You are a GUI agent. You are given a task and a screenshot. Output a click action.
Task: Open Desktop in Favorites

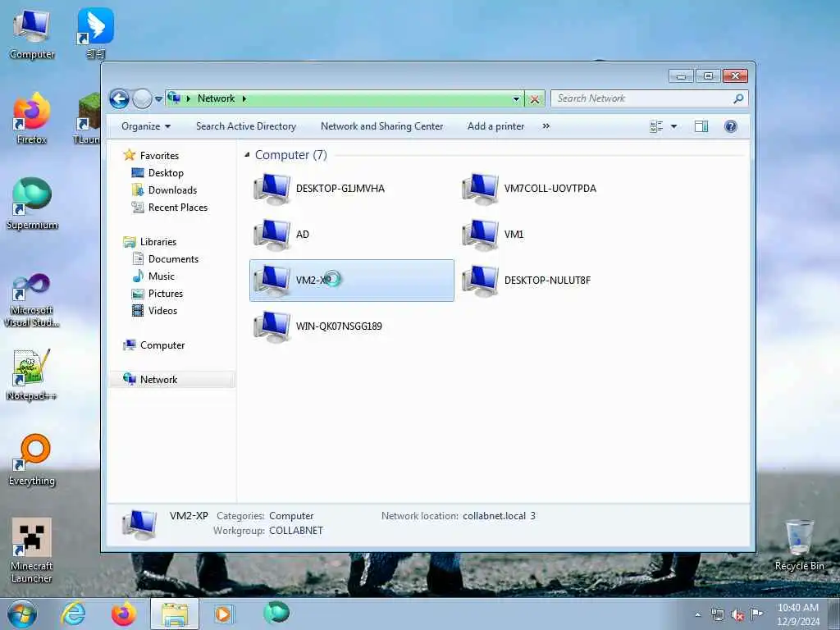166,173
